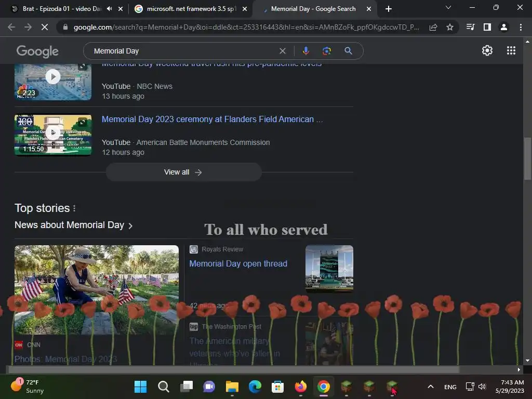Expand News about Memorial Day
Viewport: 532px width, 399px height.
tap(73, 225)
